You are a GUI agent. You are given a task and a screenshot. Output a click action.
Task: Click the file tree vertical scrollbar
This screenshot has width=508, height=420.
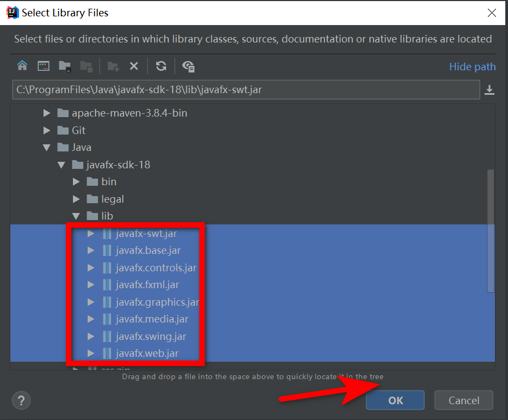[491, 231]
